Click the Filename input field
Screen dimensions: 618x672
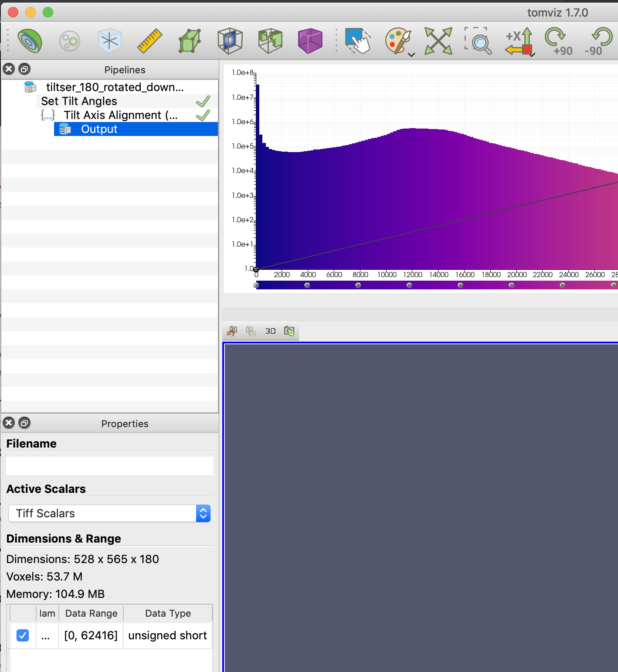coord(109,465)
